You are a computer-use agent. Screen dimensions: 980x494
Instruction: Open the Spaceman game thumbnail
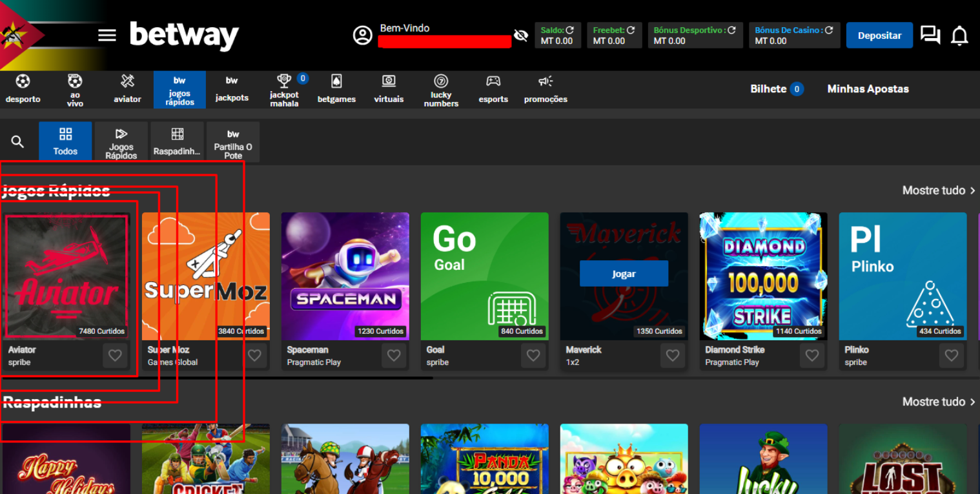pos(345,276)
